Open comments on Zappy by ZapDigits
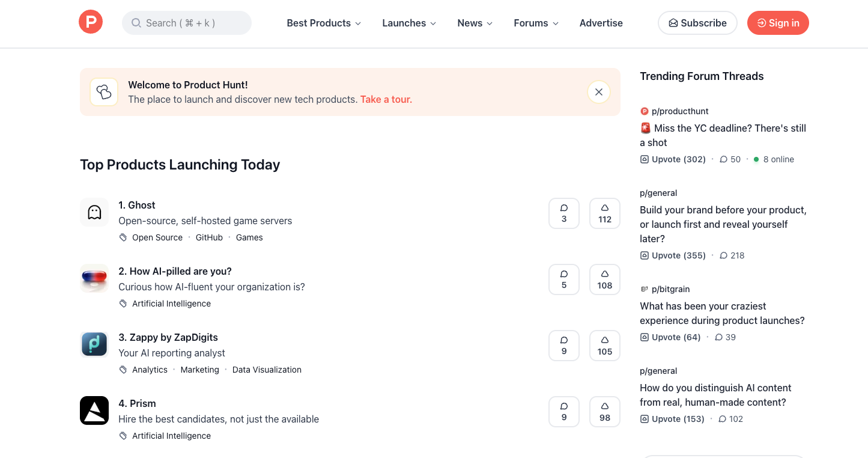 point(564,346)
